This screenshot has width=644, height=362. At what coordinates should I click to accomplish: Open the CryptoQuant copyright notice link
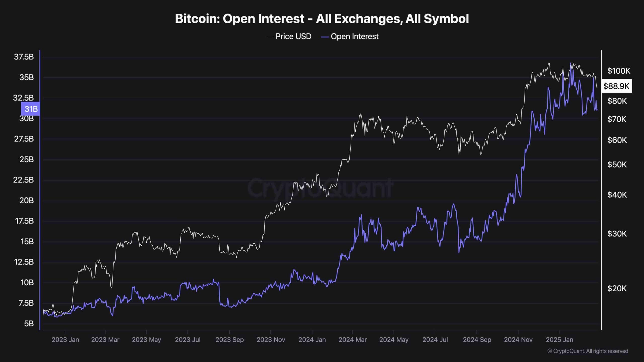click(x=588, y=351)
